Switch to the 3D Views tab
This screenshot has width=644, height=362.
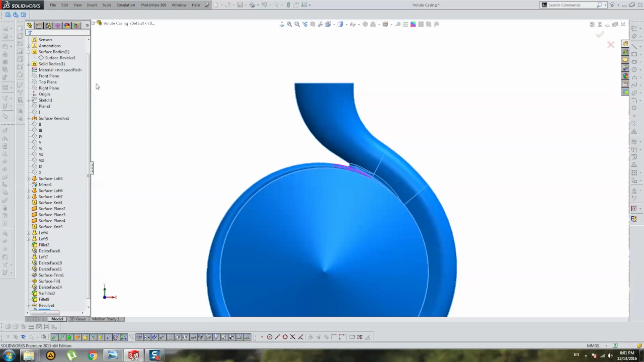coord(77,319)
